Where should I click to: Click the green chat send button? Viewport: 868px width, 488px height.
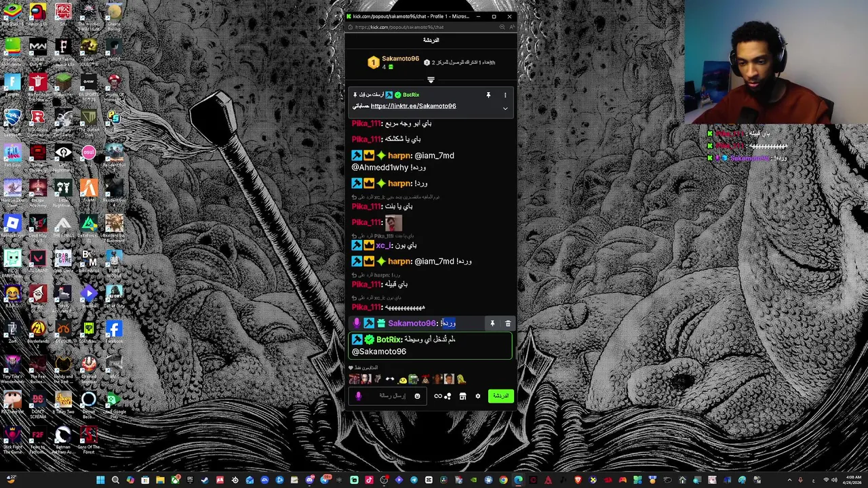click(501, 396)
